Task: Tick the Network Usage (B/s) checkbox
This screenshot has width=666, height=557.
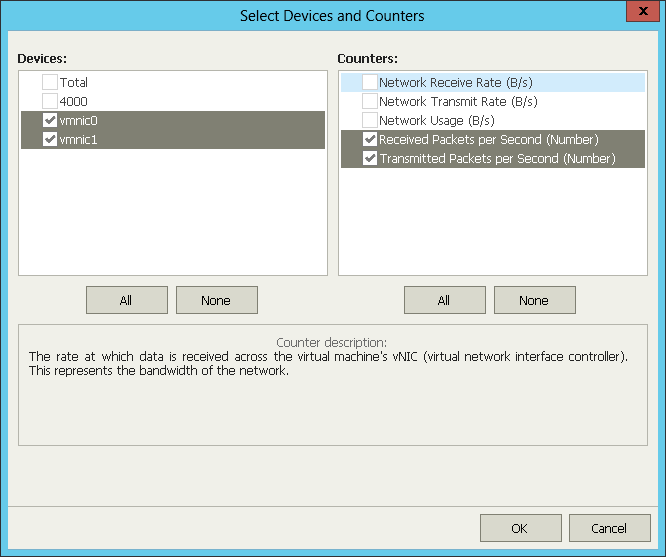Action: (370, 120)
